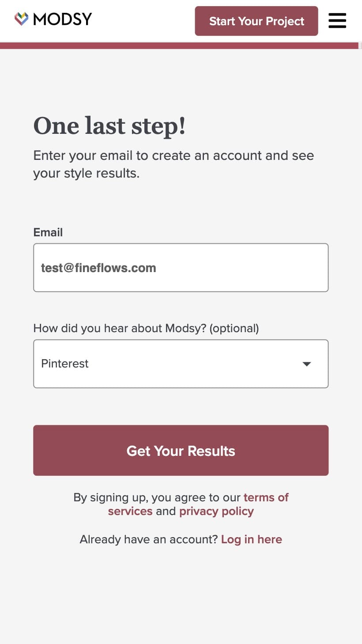Open the hamburger menu icon

pyautogui.click(x=337, y=21)
